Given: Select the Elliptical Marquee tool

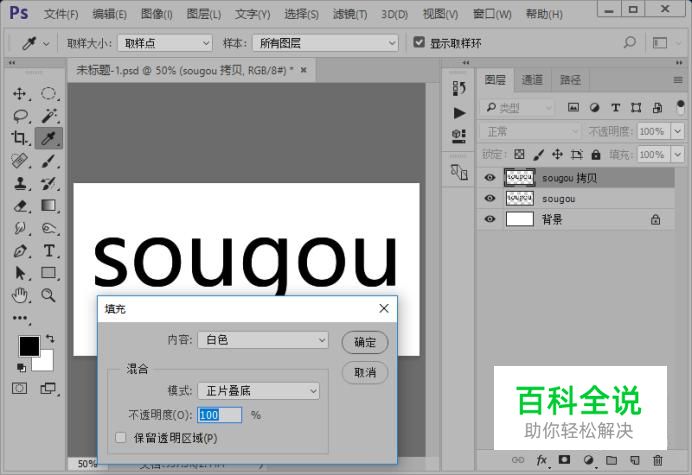Looking at the screenshot, I should coord(49,94).
